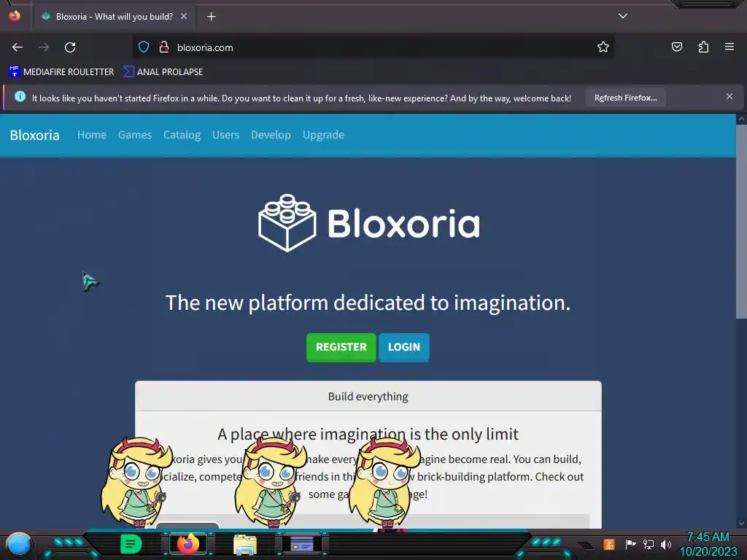Open File Explorer from taskbar
This screenshot has height=560, width=747.
[x=245, y=545]
